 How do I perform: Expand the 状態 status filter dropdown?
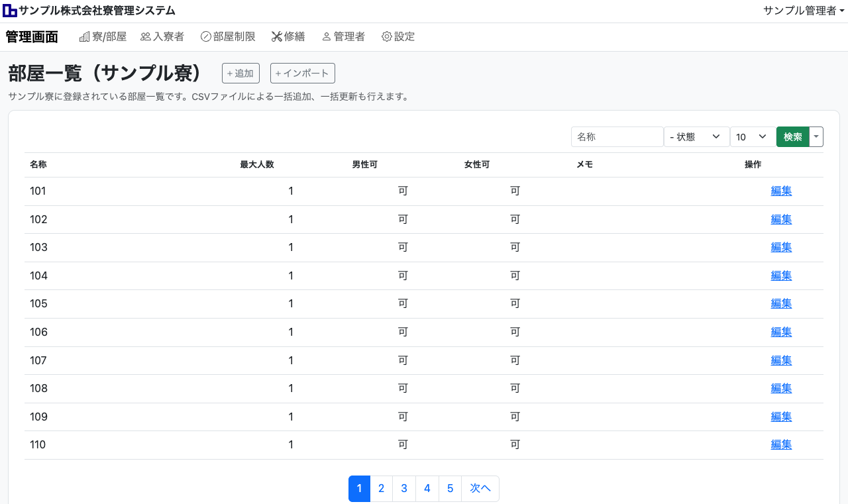pos(696,137)
